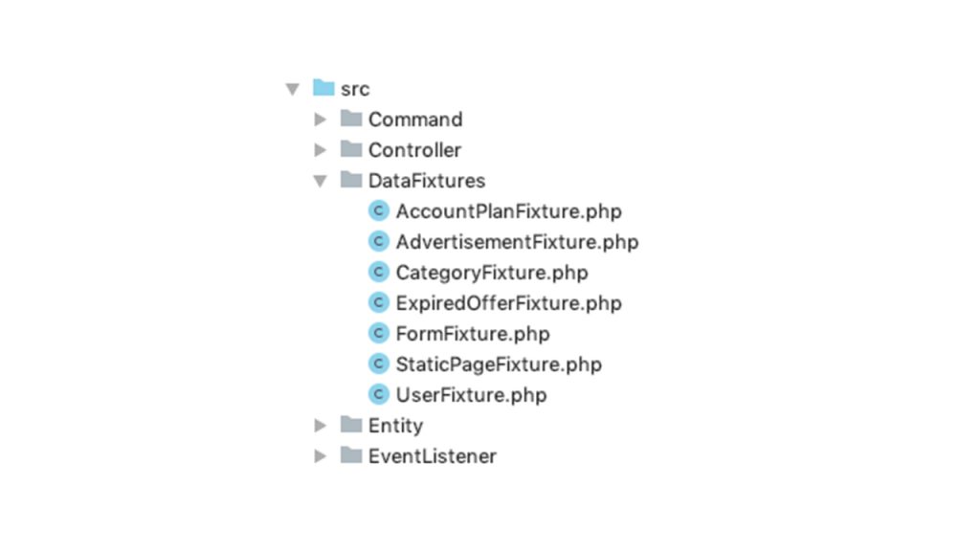980x551 pixels.
Task: Expand the Controller folder arrow
Action: [321, 150]
